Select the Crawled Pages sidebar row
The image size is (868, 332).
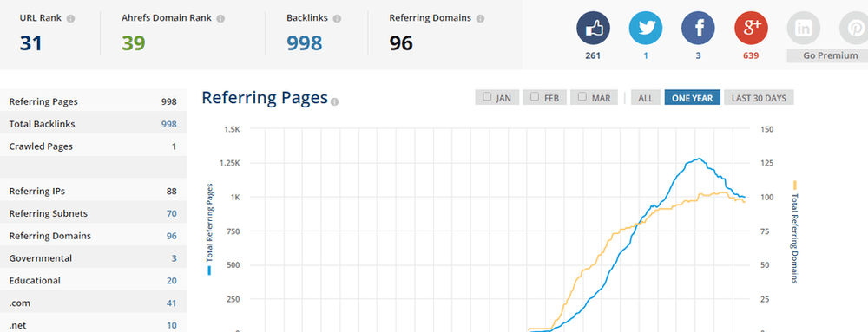(93, 146)
